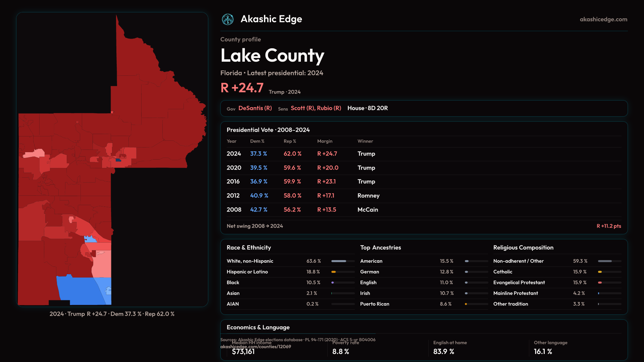
Task: Click the Puerto Rican ancestry row
Action: (x=374, y=304)
